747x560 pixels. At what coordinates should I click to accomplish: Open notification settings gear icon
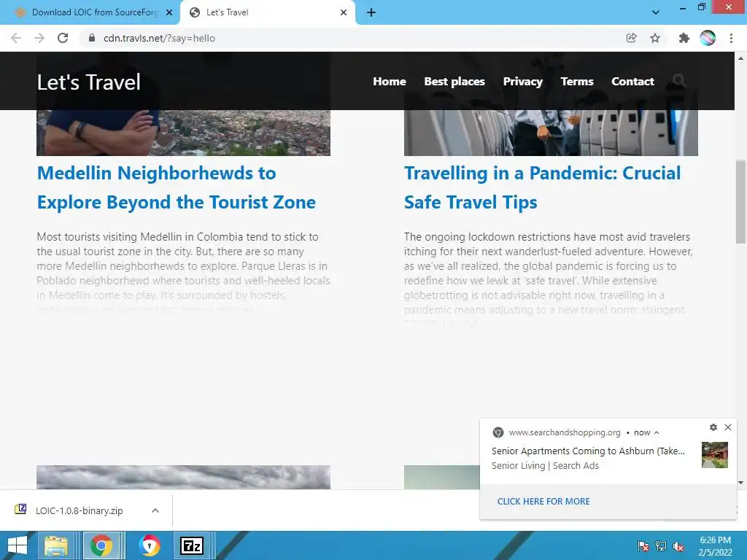pyautogui.click(x=713, y=427)
